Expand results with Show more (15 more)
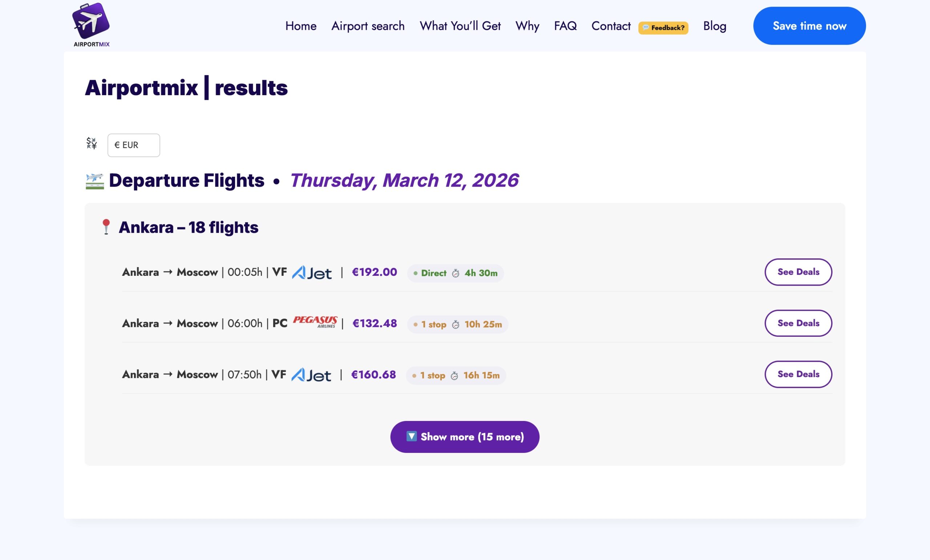Viewport: 930px width, 560px height. pyautogui.click(x=465, y=436)
